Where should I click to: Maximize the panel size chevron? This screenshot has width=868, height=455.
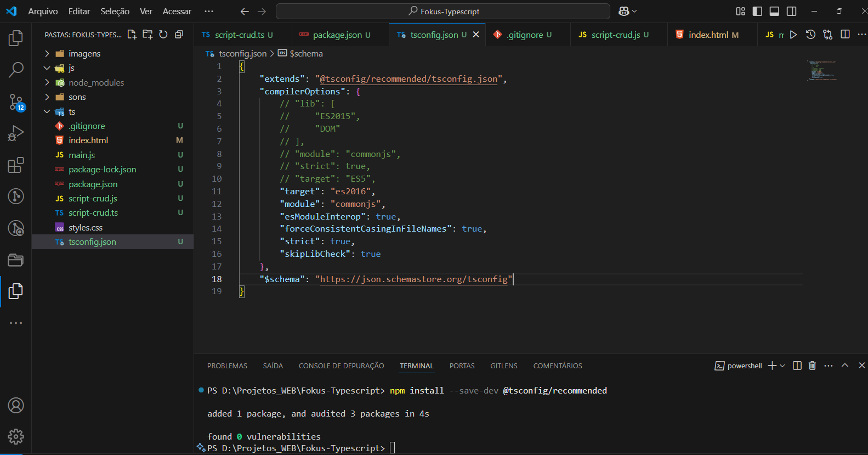pyautogui.click(x=845, y=366)
